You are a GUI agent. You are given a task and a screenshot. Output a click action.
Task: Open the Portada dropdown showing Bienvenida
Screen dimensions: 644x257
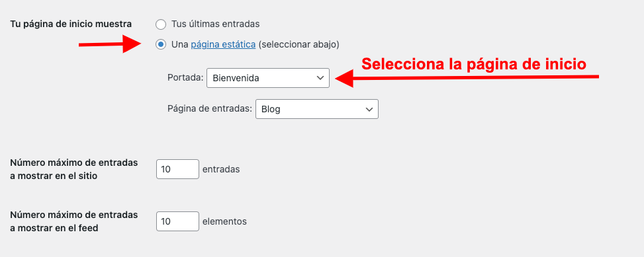click(x=268, y=78)
